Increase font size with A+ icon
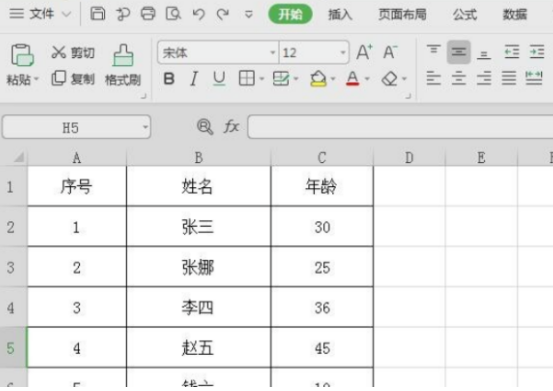The height and width of the screenshot is (391, 553). click(x=364, y=52)
